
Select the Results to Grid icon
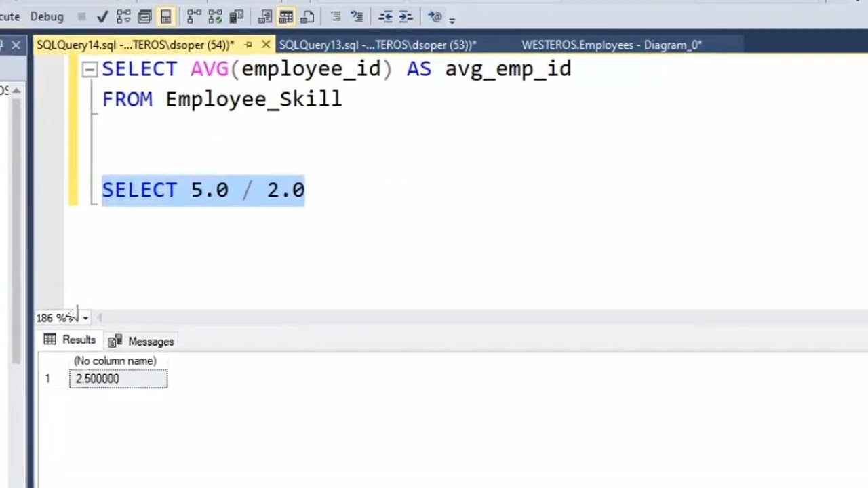pos(286,16)
